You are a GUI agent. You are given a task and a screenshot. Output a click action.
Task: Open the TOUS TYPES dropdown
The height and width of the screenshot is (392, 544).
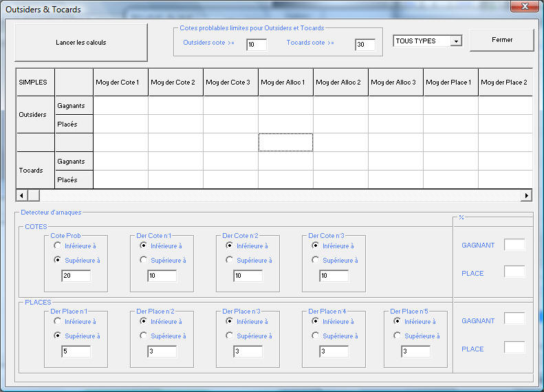click(x=455, y=41)
